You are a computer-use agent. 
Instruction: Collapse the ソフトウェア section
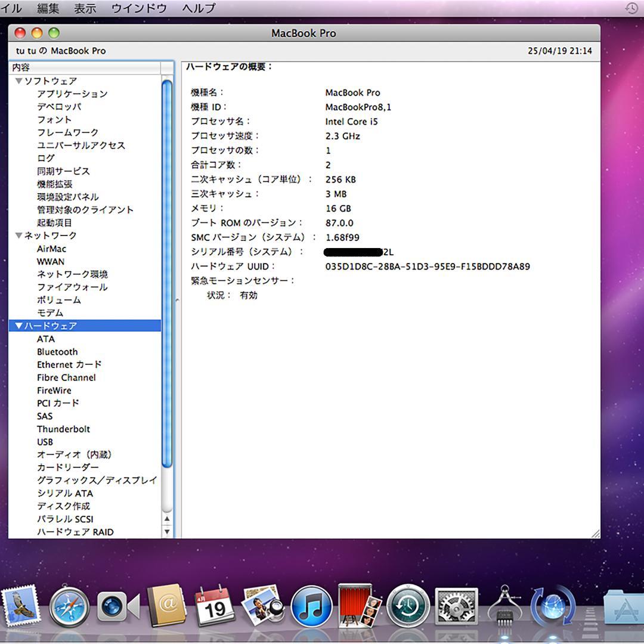[18, 80]
